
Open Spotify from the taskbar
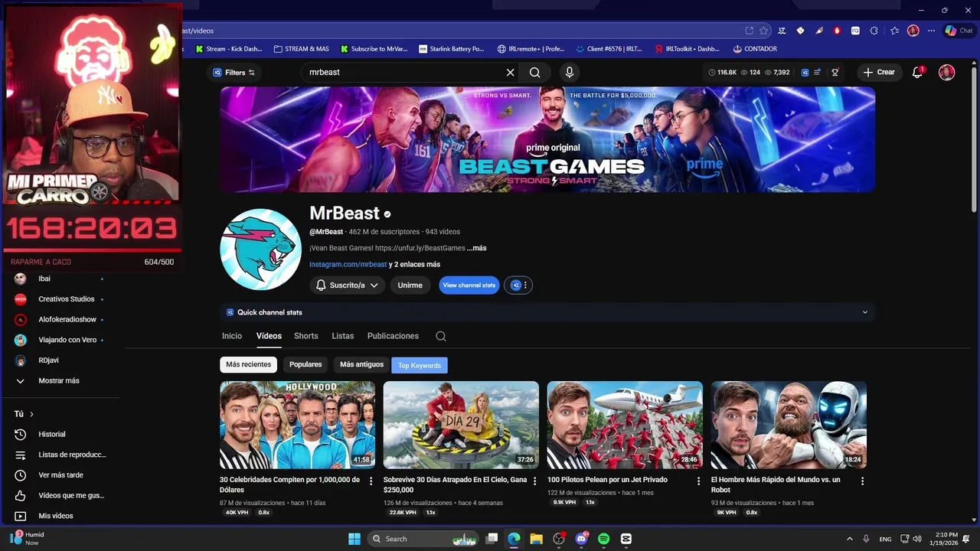[x=603, y=539]
